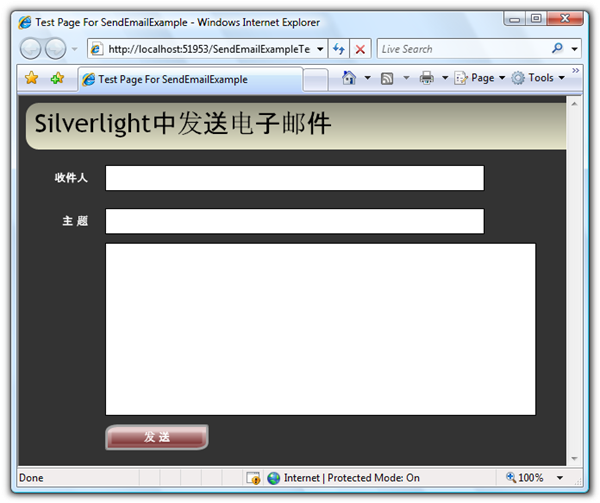Show more toolbar commands chevron
This screenshot has width=600, height=503.
tap(576, 70)
